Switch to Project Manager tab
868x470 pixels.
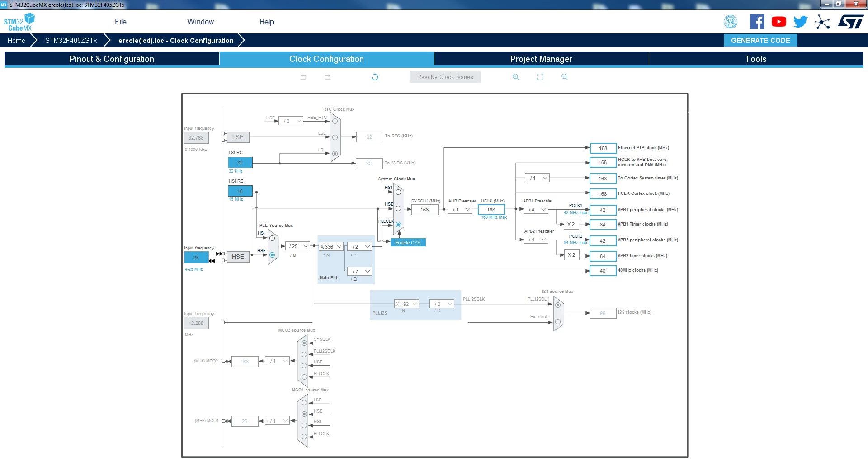click(x=541, y=59)
